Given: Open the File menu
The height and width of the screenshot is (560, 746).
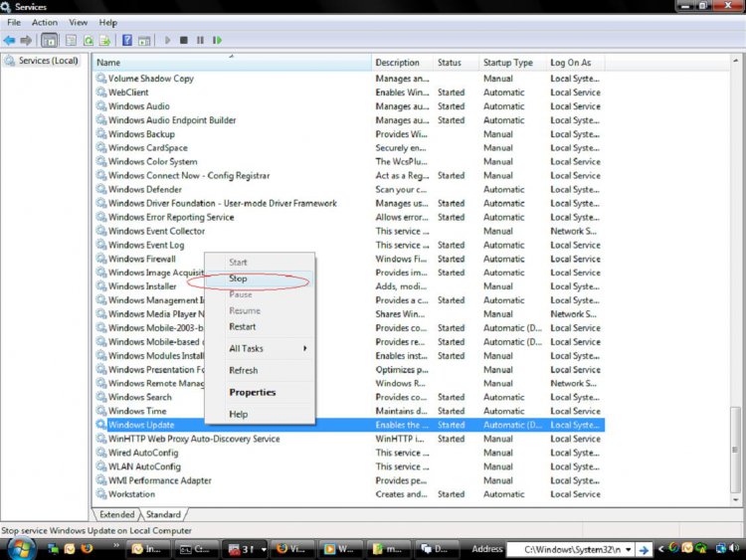Looking at the screenshot, I should click(x=14, y=22).
